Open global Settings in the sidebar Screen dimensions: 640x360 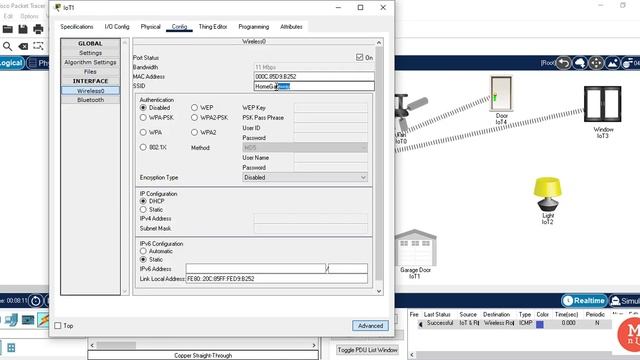pos(91,53)
